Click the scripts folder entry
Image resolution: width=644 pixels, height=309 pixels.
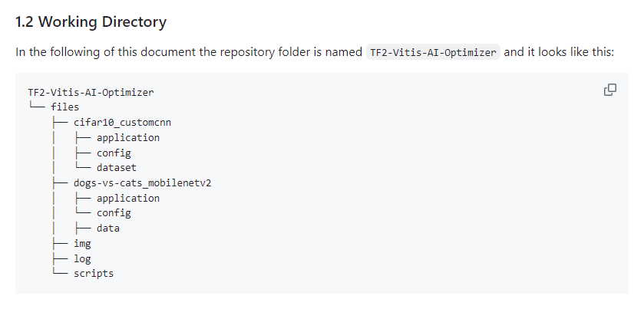click(94, 274)
